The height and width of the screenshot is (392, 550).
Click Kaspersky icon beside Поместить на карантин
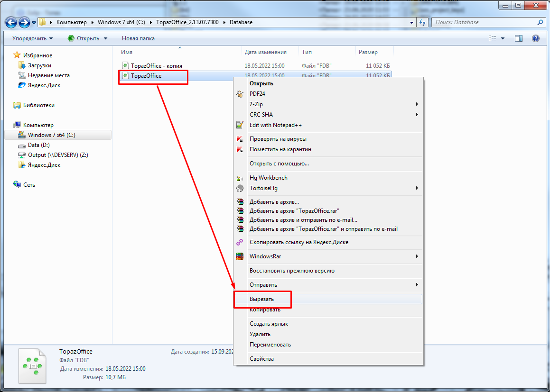coord(240,150)
